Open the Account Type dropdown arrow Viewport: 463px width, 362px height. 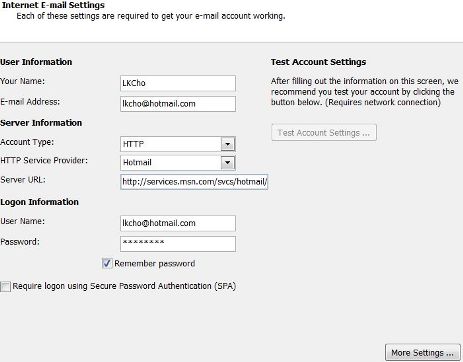click(228, 144)
